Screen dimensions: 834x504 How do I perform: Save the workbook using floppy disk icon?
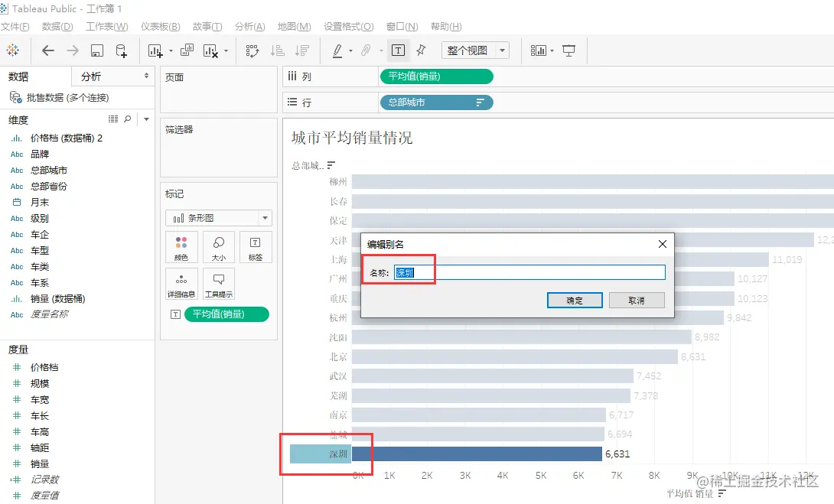(97, 50)
